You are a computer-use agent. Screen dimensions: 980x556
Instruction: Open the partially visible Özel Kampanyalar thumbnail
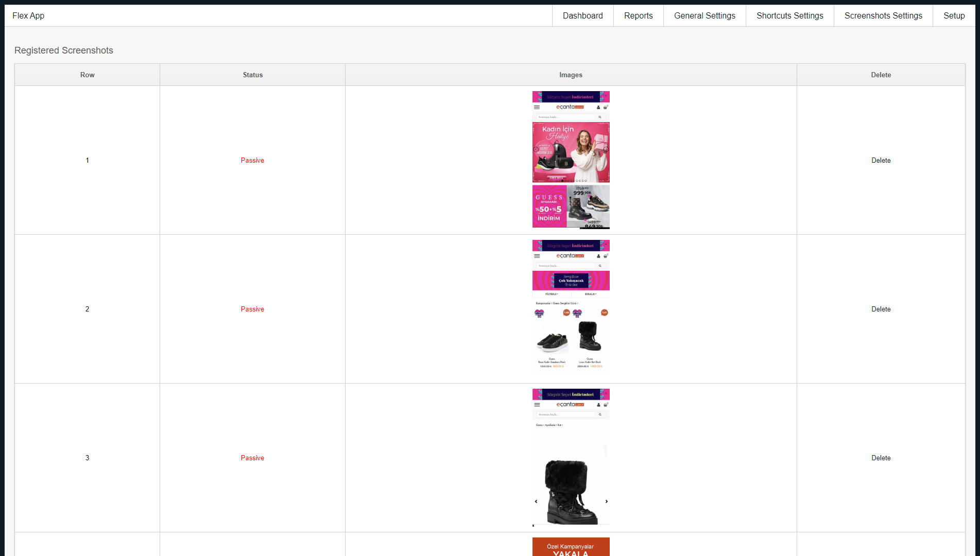[571, 547]
